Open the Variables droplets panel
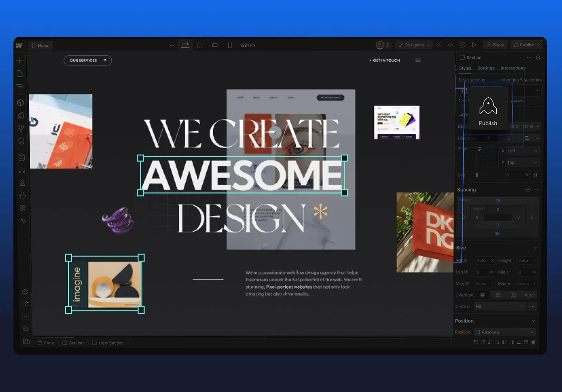Image resolution: width=562 pixels, height=392 pixels. click(21, 129)
